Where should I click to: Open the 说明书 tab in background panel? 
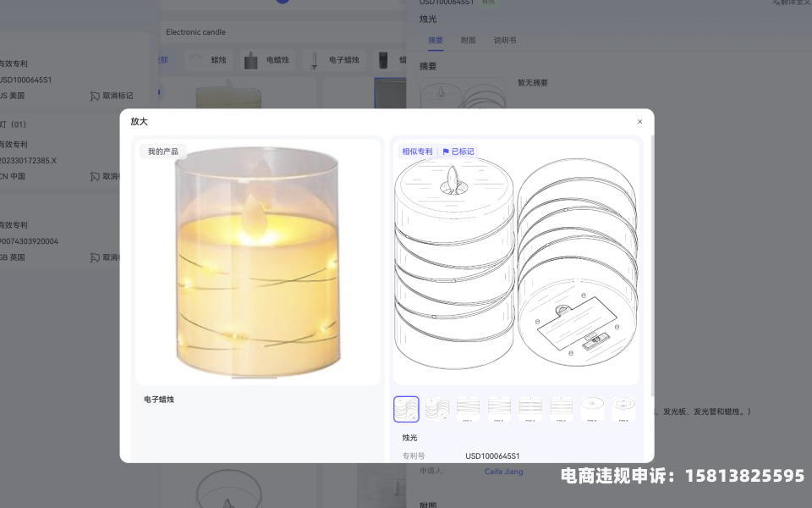[505, 40]
